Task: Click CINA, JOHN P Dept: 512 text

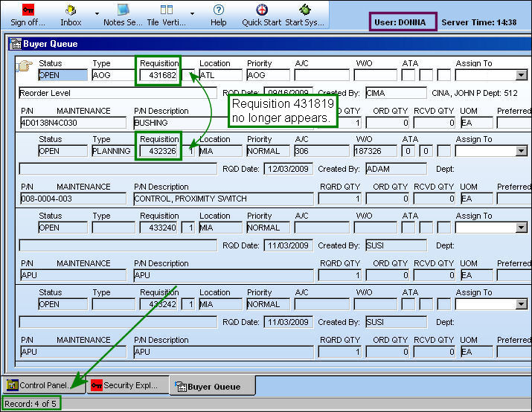Action: pos(474,93)
